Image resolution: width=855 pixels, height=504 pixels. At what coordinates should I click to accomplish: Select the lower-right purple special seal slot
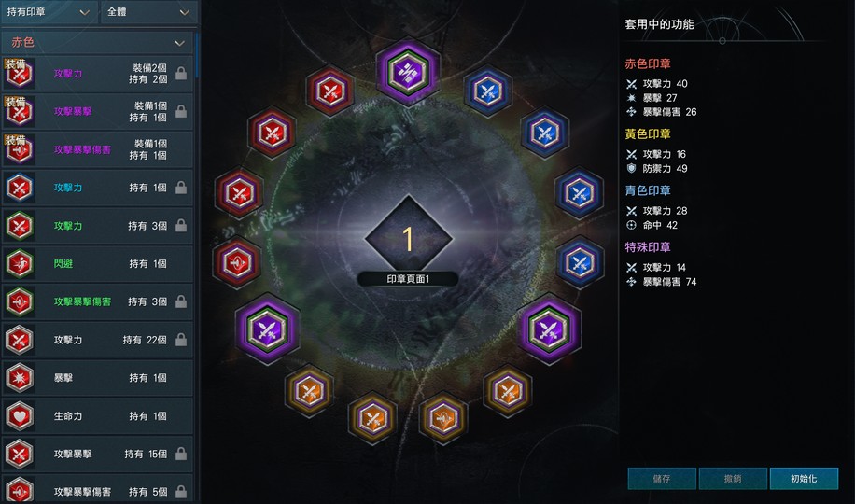tap(549, 329)
